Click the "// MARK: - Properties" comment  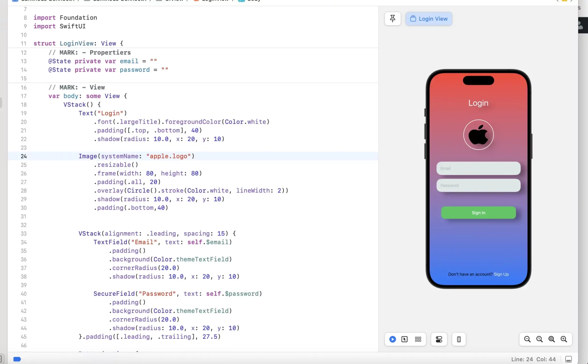(89, 53)
